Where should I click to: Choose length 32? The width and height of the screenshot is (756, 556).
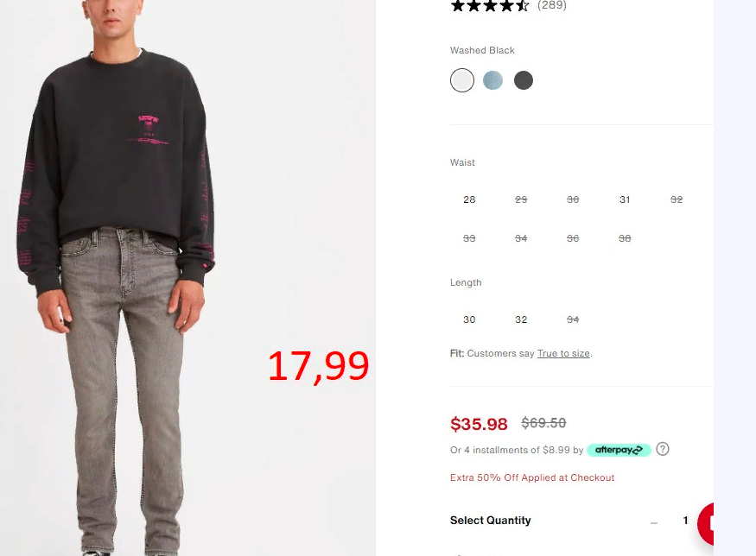tap(521, 319)
